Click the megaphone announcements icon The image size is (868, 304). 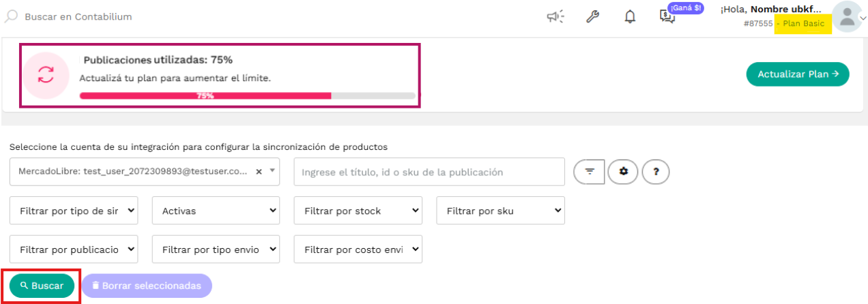pyautogui.click(x=555, y=16)
